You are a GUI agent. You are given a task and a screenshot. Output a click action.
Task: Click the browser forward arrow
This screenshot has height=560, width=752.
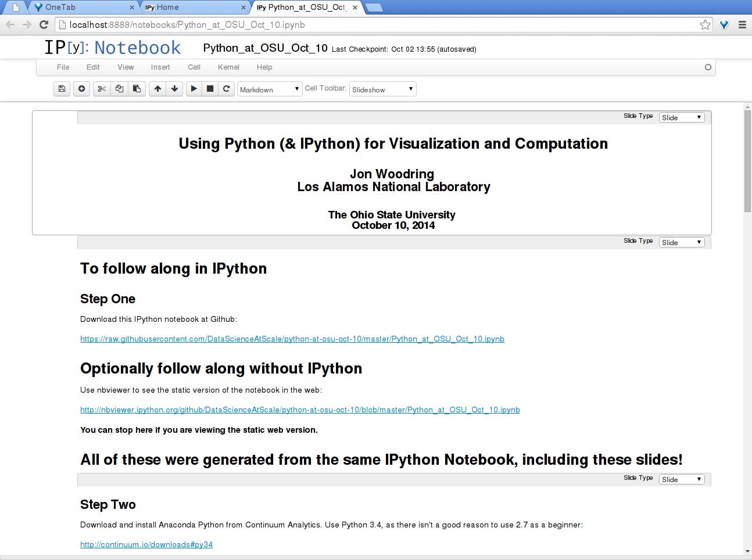pyautogui.click(x=27, y=24)
